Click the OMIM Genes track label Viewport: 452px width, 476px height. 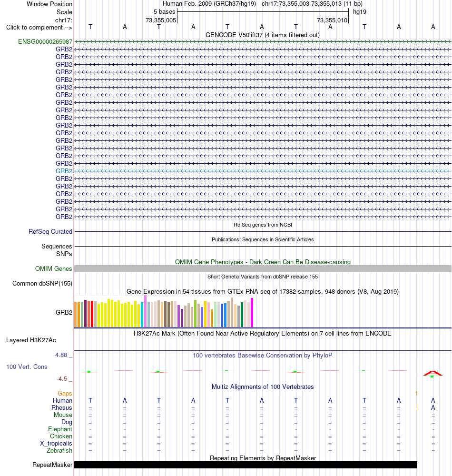[53, 268]
